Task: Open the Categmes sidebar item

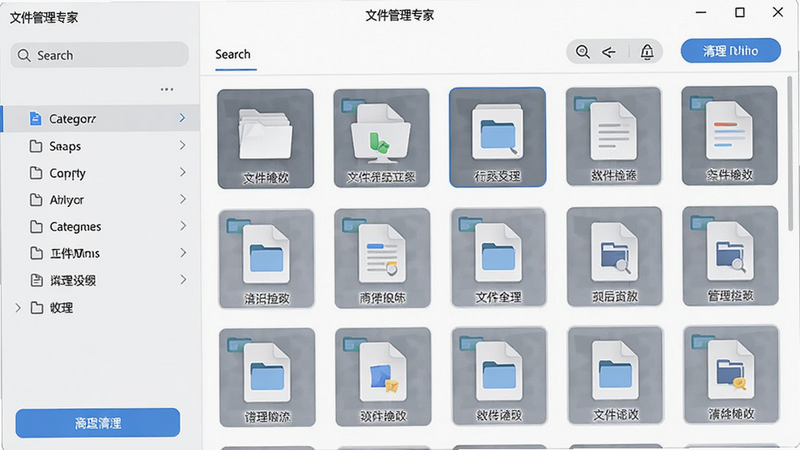Action: [x=101, y=226]
